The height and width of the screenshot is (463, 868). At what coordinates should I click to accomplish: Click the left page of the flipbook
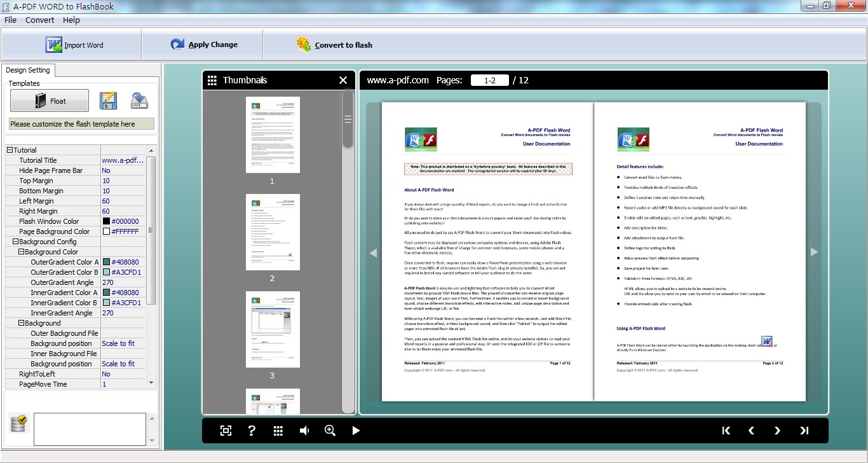click(487, 252)
